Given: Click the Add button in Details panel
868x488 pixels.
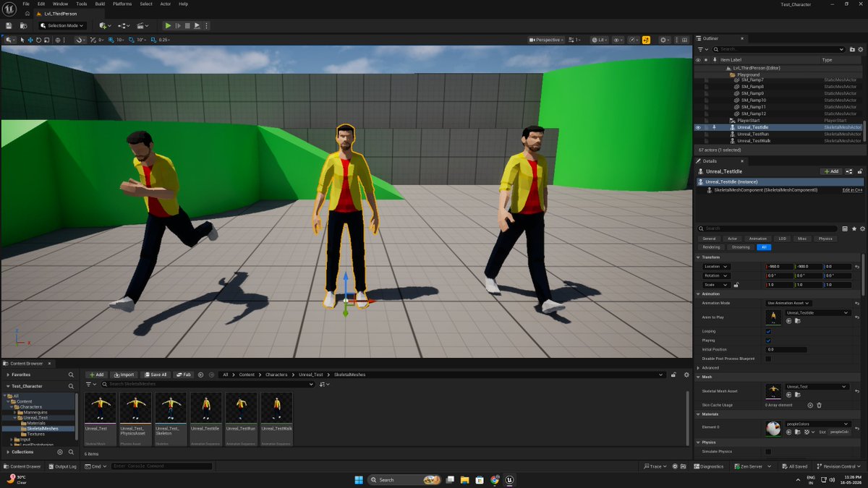Looking at the screenshot, I should (830, 171).
